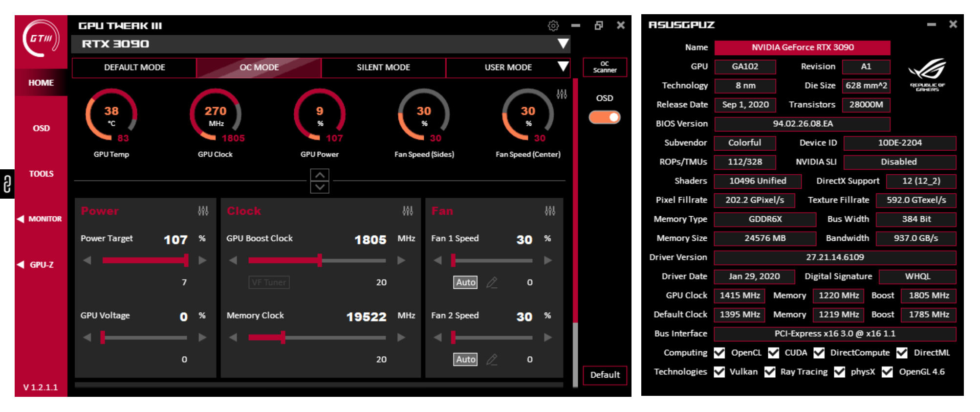Minimize the ASUS GPU-Z window
The height and width of the screenshot is (412, 980).
[931, 24]
